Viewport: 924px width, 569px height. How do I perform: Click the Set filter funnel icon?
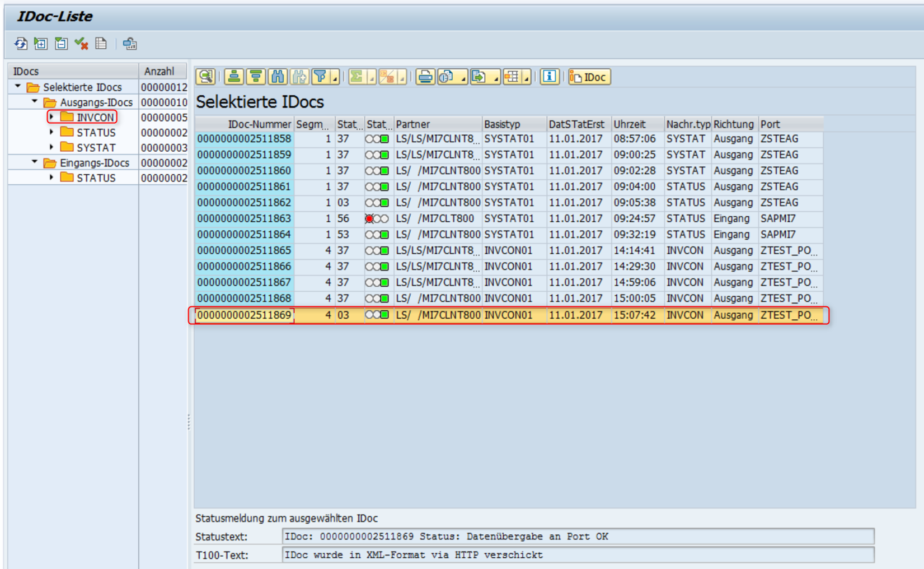[321, 77]
